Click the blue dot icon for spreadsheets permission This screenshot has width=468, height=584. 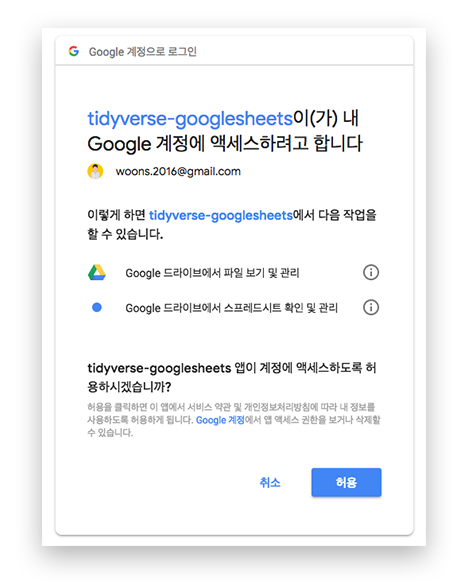(x=97, y=308)
